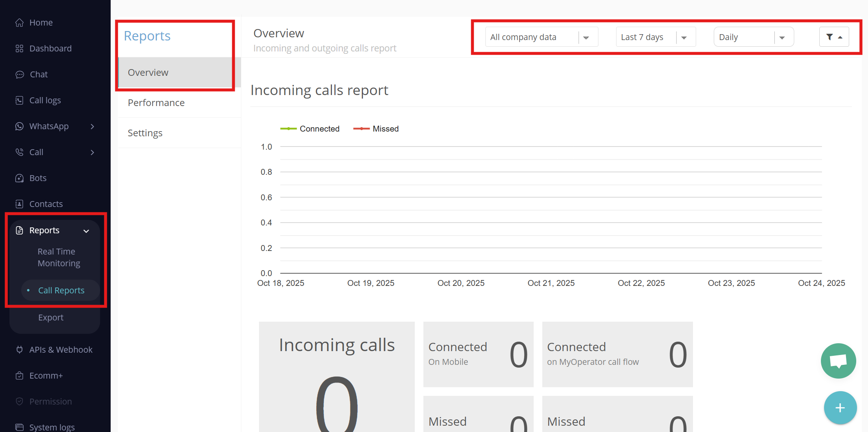Open Contacts via its sidebar icon
868x432 pixels.
(20, 204)
